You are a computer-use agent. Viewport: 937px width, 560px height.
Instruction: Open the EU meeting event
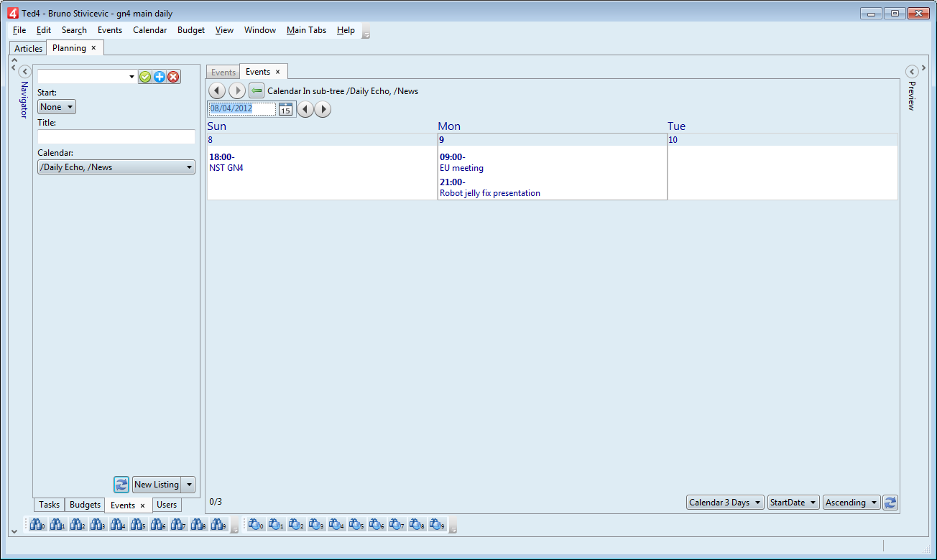pyautogui.click(x=461, y=168)
